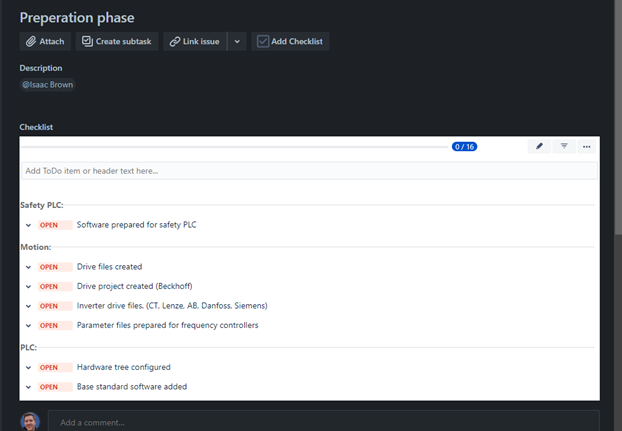Click the vertical scrollbar on the right
The image size is (622, 431).
[x=618, y=119]
